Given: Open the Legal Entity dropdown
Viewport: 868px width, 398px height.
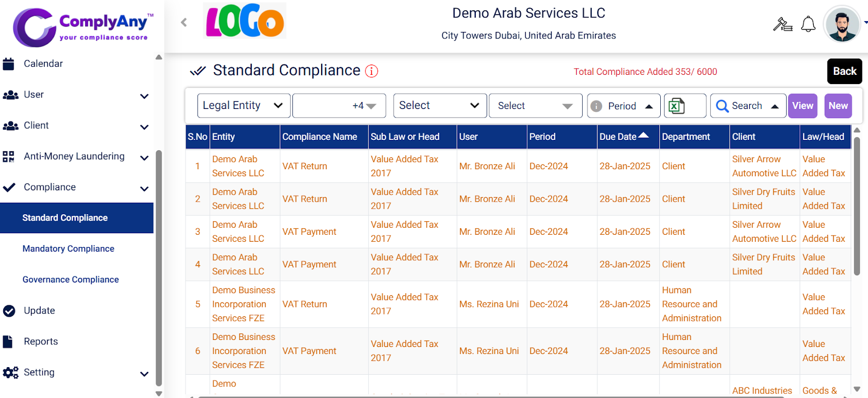Looking at the screenshot, I should coord(243,106).
